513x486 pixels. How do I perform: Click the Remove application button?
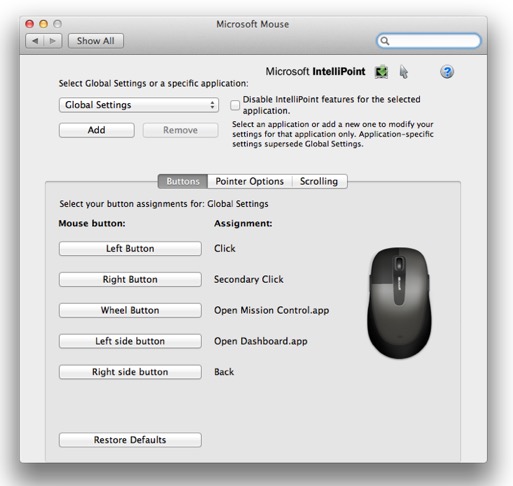click(x=181, y=130)
